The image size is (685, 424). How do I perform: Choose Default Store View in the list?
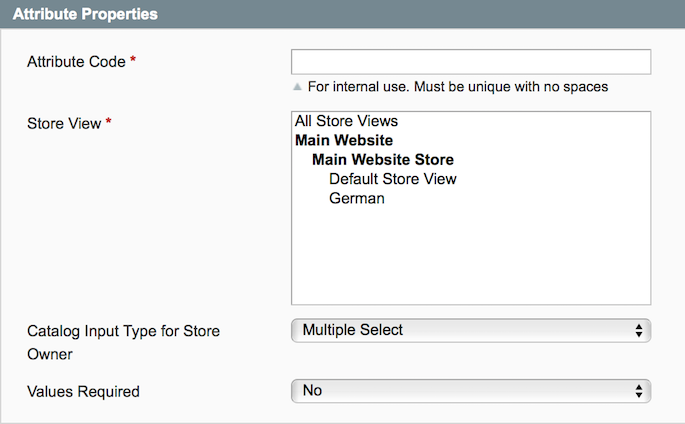392,179
